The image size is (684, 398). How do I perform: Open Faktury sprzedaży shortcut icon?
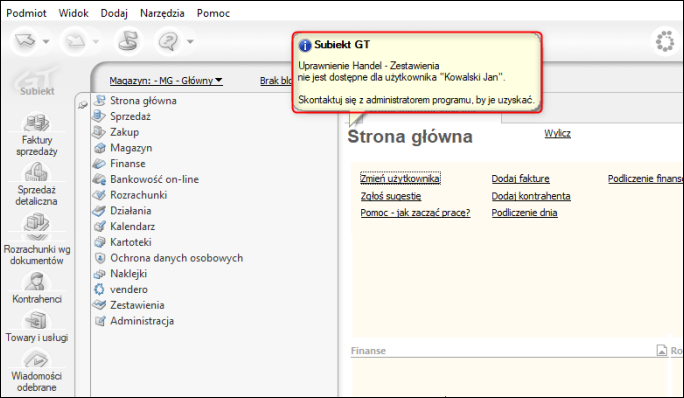(x=37, y=123)
